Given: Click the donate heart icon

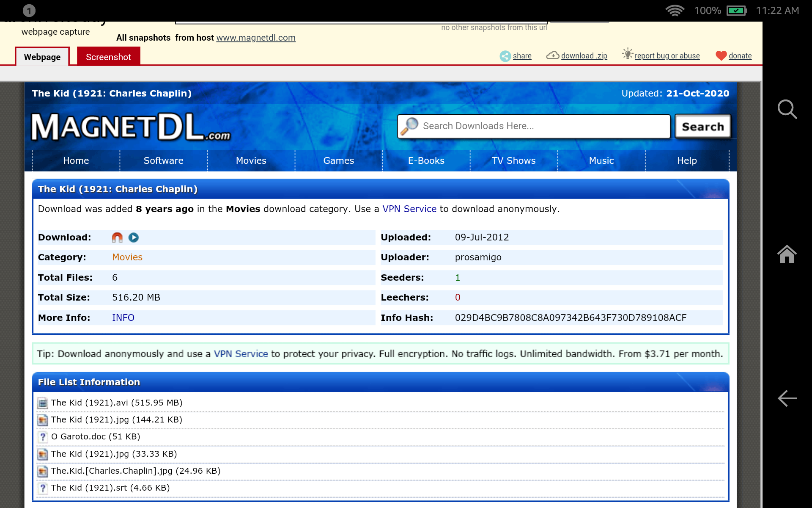Looking at the screenshot, I should click(x=721, y=56).
